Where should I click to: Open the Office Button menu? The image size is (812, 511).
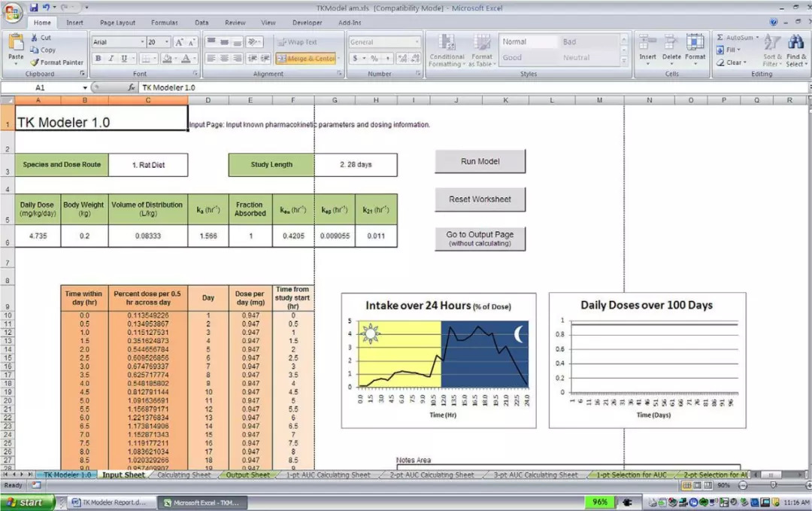pos(13,12)
